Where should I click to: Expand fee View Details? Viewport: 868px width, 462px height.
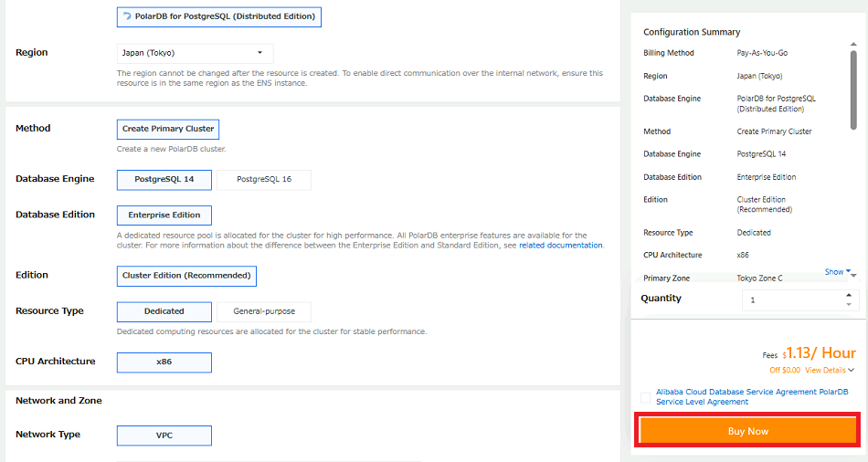click(830, 370)
